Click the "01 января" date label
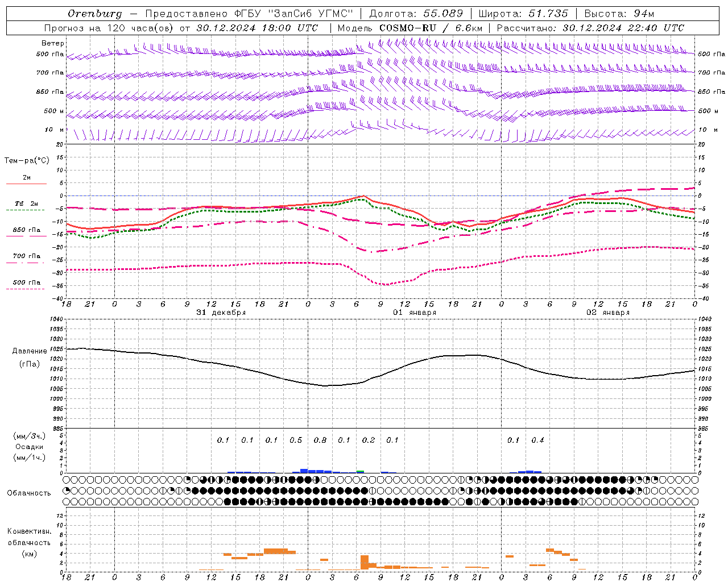Image resolution: width=728 pixels, height=582 pixels. tap(415, 313)
